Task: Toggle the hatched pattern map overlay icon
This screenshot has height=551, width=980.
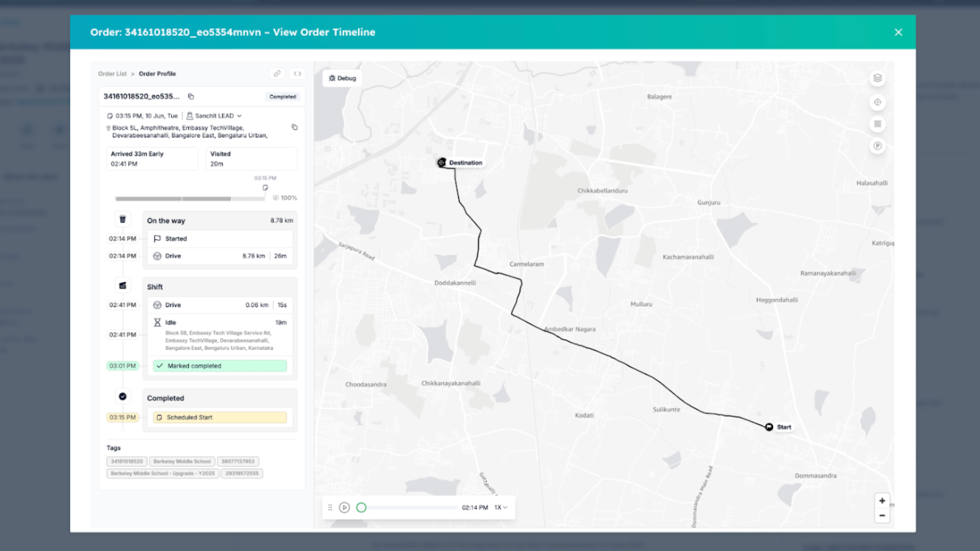Action: 877,124
